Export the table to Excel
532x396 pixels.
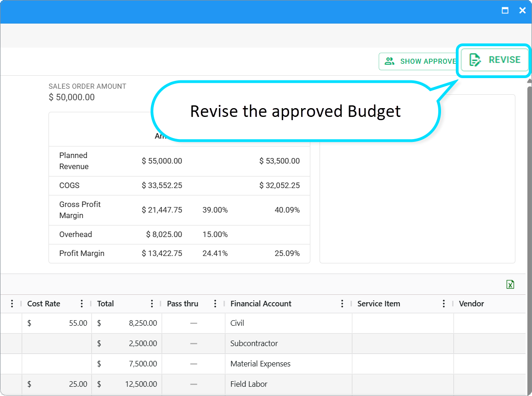pos(510,284)
